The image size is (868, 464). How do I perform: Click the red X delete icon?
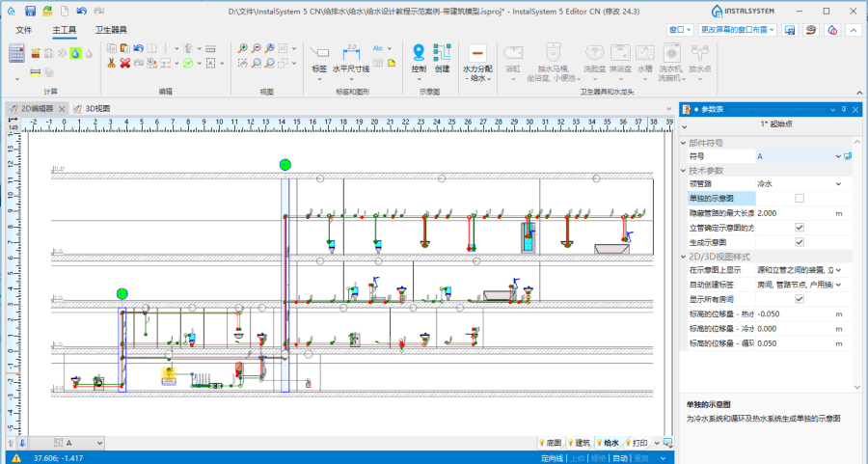(x=124, y=63)
